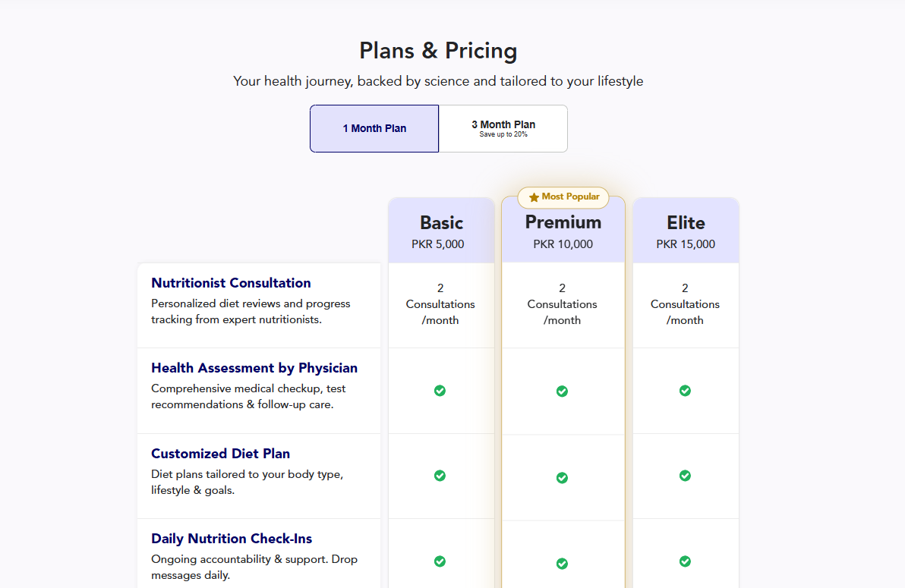Switch to the 3 Month Plan tab
The image size is (905, 588).
click(x=503, y=128)
